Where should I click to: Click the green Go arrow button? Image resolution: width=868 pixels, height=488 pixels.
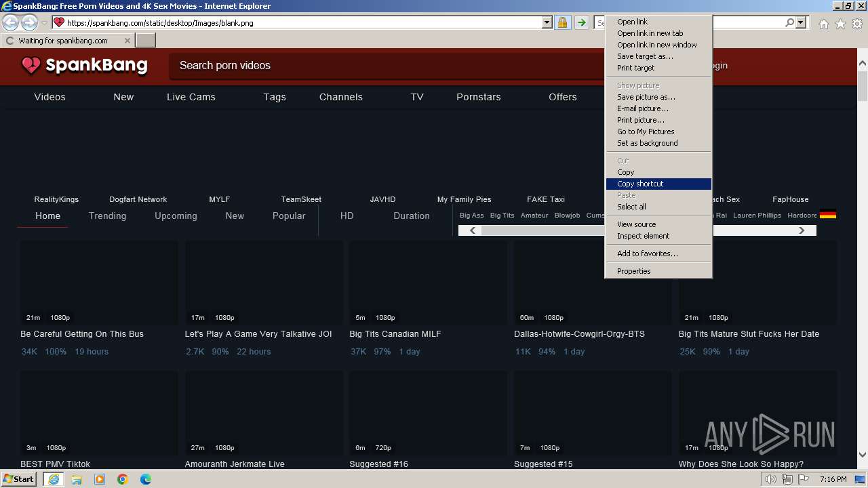(581, 22)
